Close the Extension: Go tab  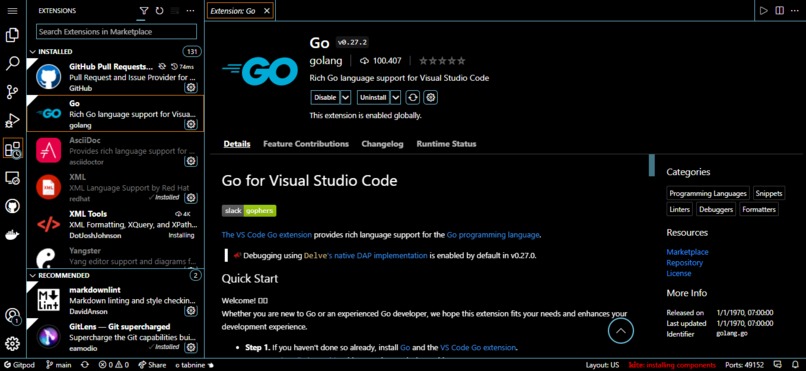tap(266, 11)
